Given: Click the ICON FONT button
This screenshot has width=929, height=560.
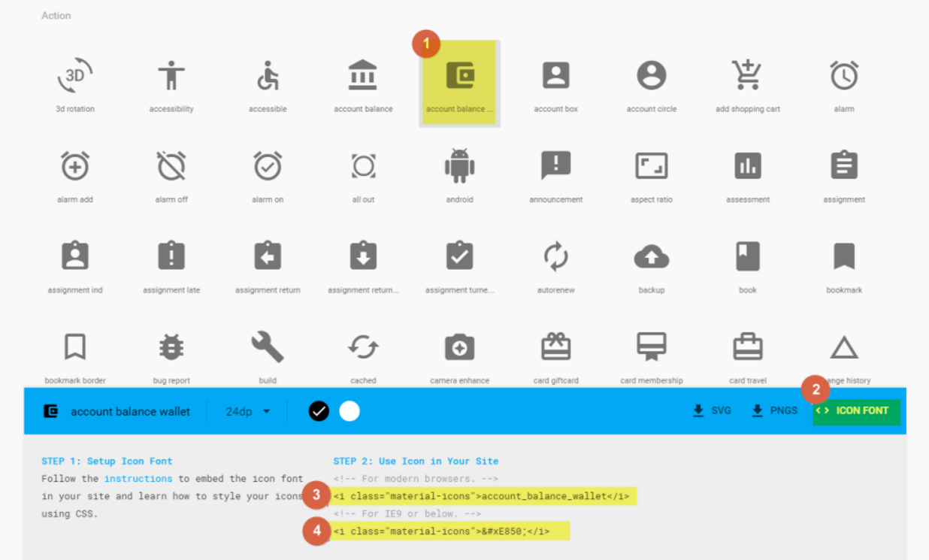Looking at the screenshot, I should [856, 410].
